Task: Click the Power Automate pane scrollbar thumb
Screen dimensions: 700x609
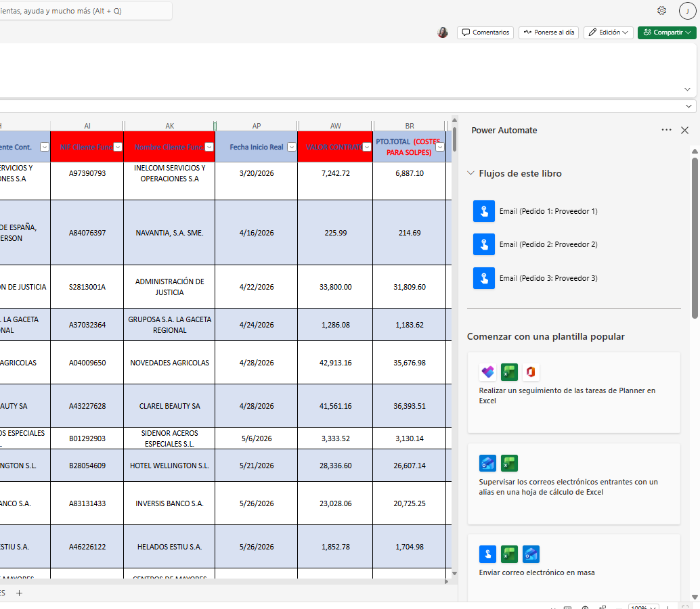Action: coord(695,238)
